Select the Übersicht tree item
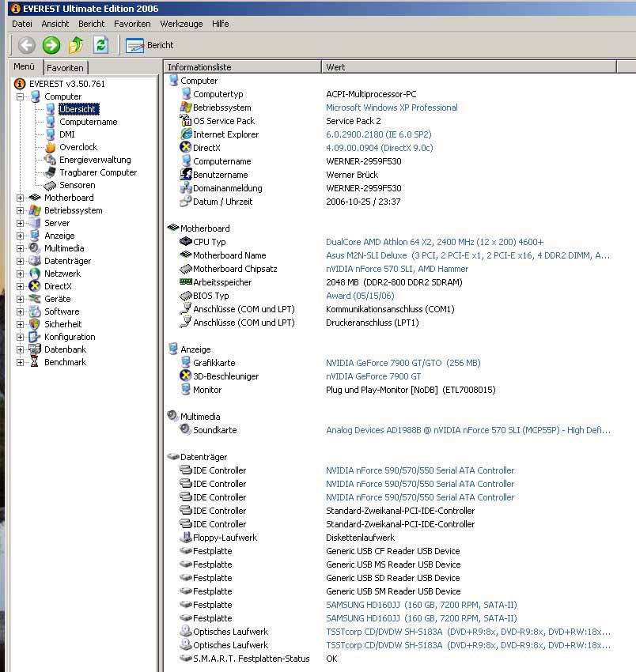The image size is (636, 672). pyautogui.click(x=78, y=109)
